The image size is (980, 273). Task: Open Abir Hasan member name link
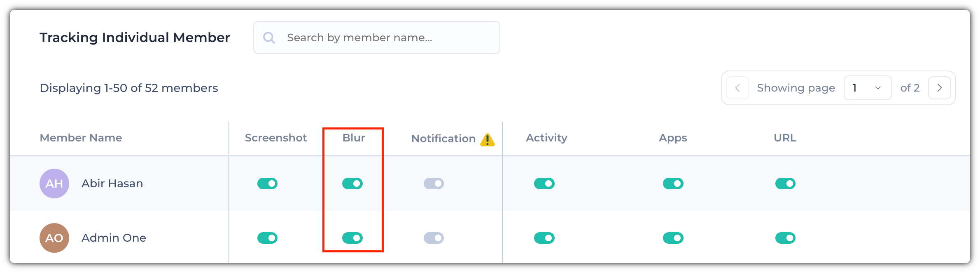pyautogui.click(x=112, y=184)
